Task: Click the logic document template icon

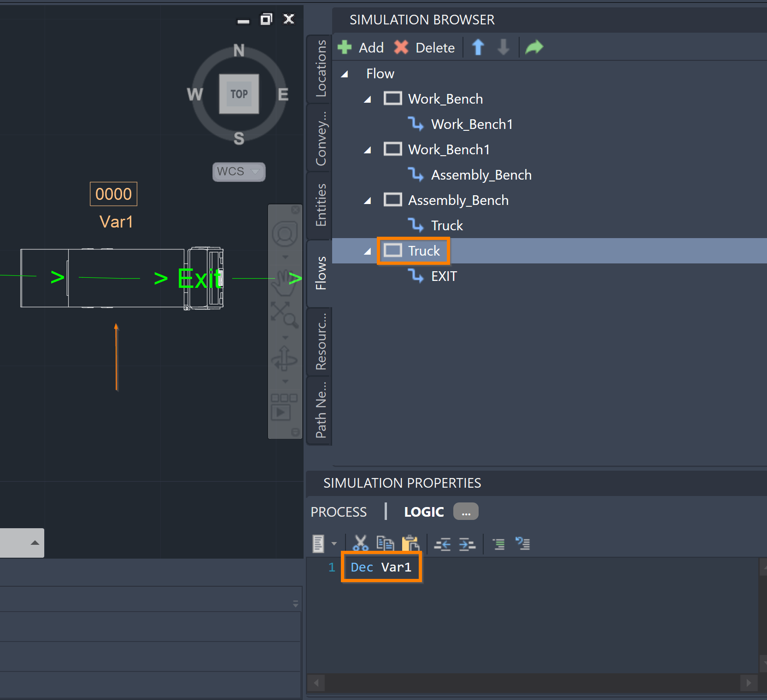Action: [318, 544]
